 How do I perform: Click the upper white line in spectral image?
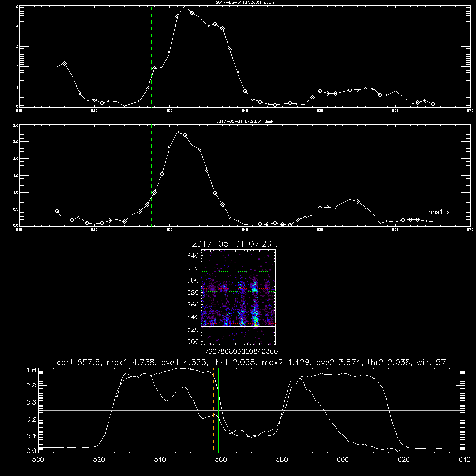coord(238,268)
